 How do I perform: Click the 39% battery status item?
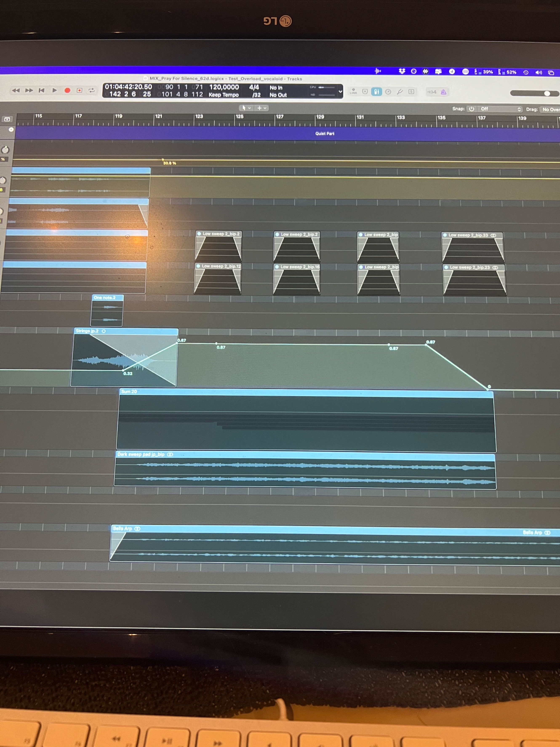tap(483, 72)
